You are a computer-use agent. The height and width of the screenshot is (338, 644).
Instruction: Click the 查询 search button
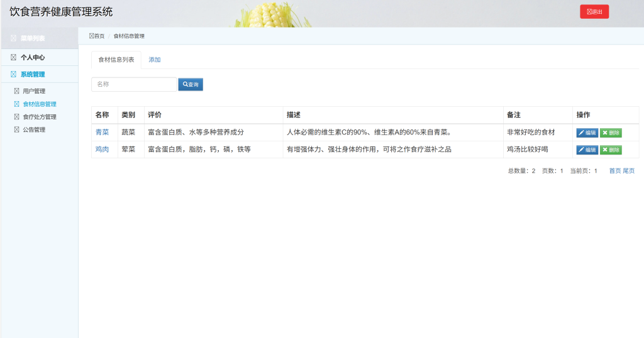191,84
